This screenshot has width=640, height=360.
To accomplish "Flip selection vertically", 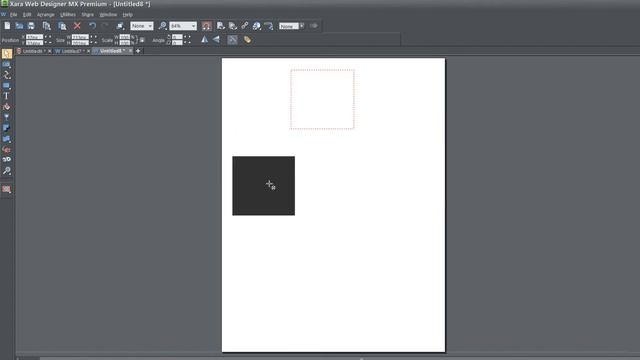I will click(216, 40).
